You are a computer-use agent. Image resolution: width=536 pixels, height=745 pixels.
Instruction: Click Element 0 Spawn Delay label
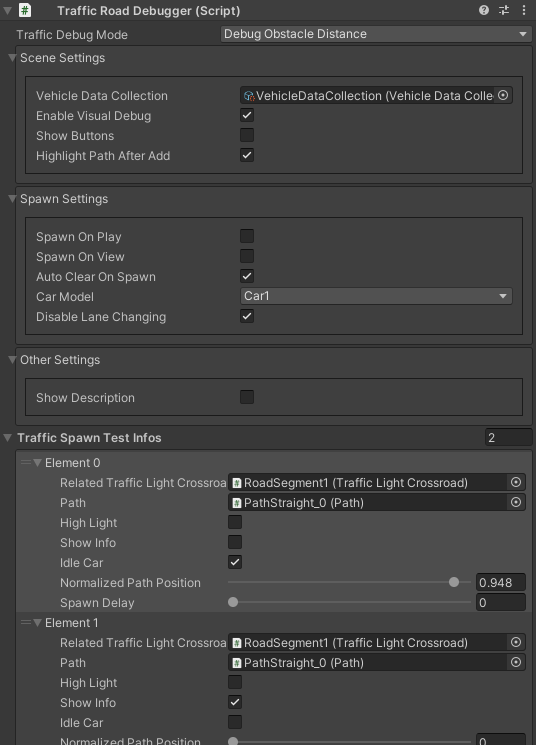click(x=97, y=603)
